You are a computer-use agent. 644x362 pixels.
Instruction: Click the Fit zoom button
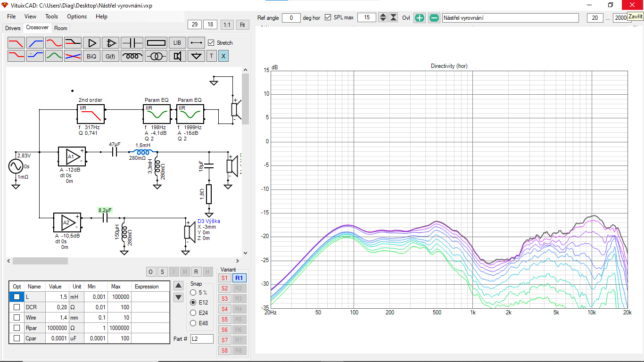click(243, 25)
